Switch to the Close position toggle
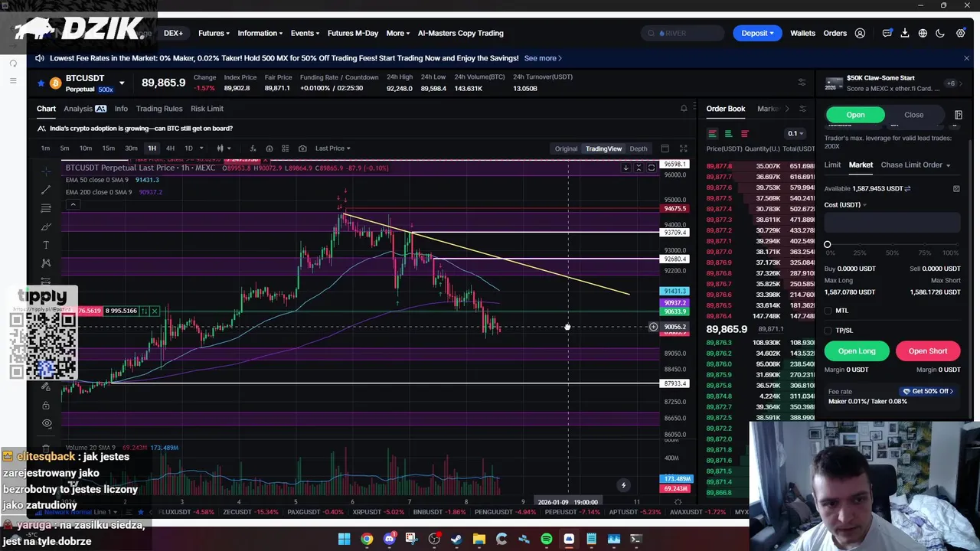The width and height of the screenshot is (980, 551). 913,115
